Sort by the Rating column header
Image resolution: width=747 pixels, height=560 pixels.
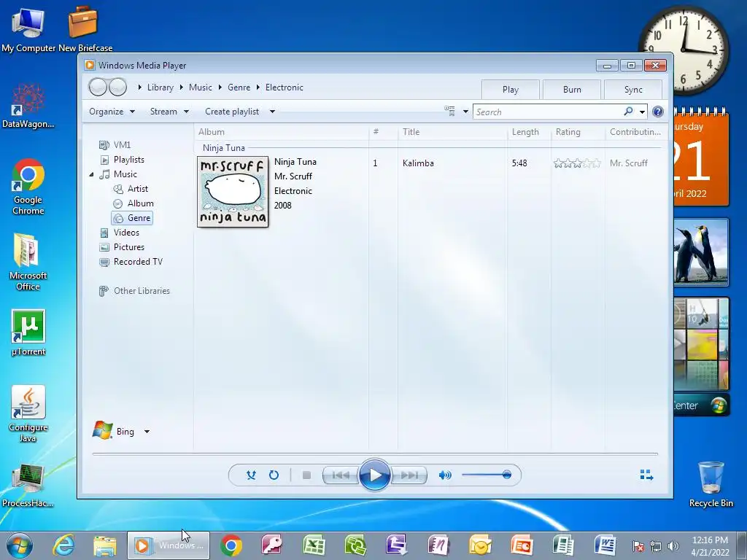point(578,132)
